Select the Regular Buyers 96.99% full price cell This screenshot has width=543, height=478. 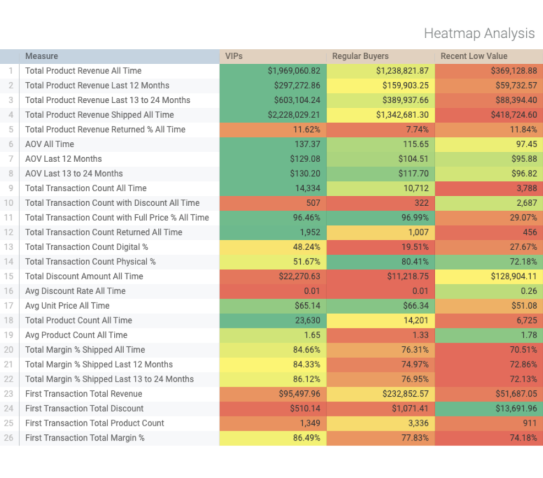pyautogui.click(x=381, y=218)
